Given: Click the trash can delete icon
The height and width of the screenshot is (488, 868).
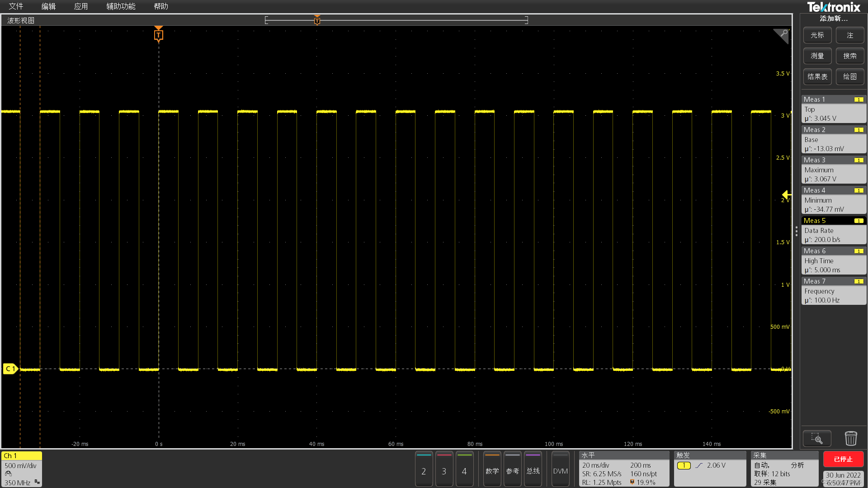Looking at the screenshot, I should [x=851, y=438].
